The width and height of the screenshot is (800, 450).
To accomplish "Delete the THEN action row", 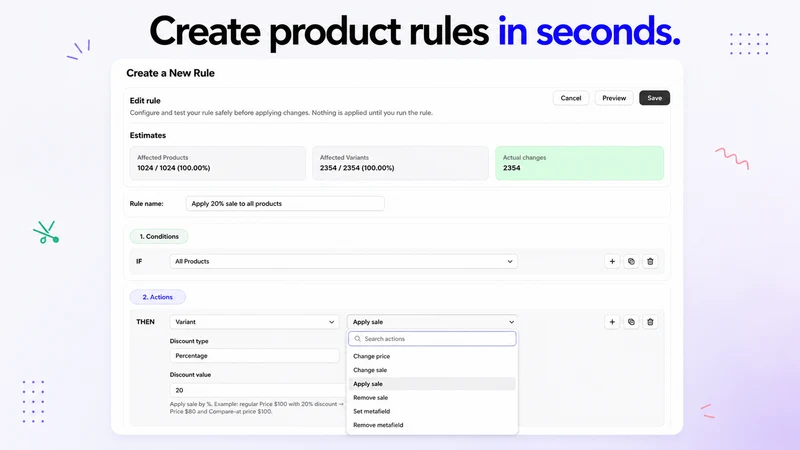I will point(650,322).
